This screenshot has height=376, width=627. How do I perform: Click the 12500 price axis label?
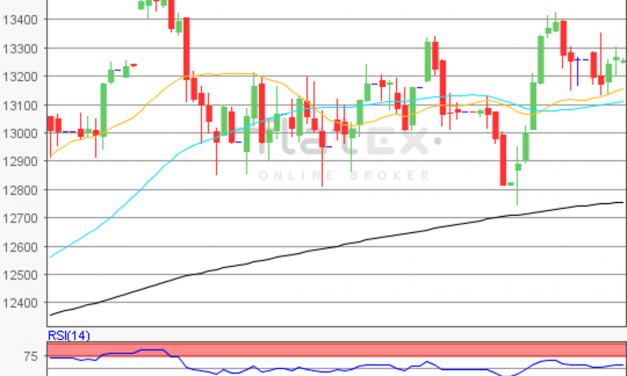click(20, 275)
